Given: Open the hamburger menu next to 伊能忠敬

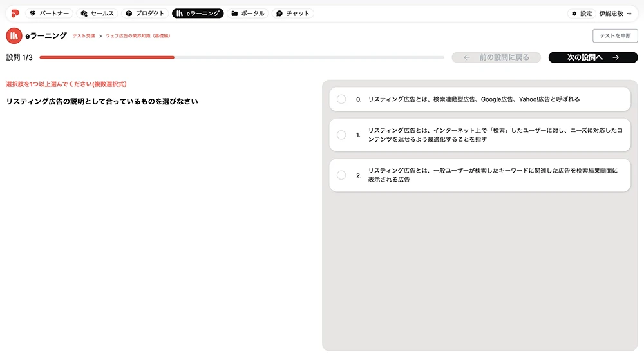Looking at the screenshot, I should click(x=629, y=14).
